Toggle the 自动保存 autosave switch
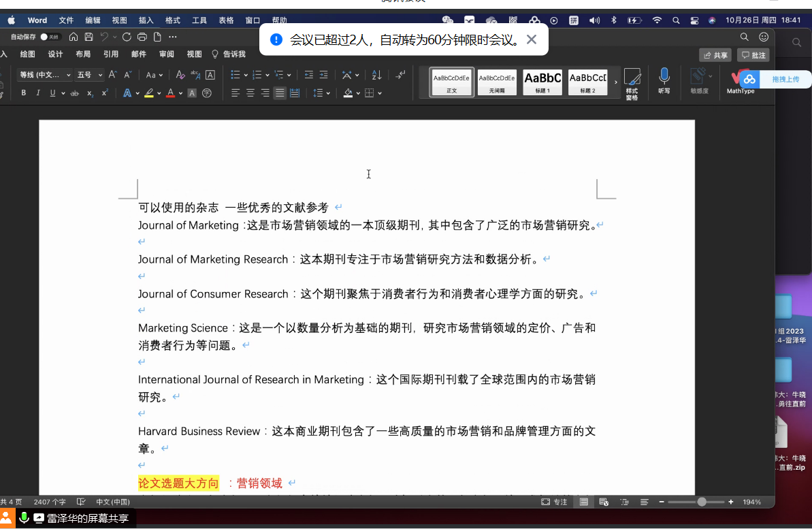 click(48, 37)
